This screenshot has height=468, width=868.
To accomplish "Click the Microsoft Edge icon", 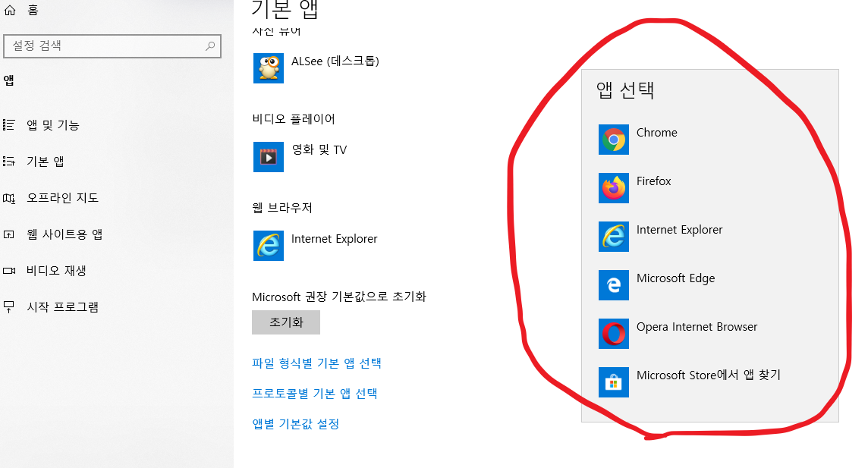I will coord(613,285).
